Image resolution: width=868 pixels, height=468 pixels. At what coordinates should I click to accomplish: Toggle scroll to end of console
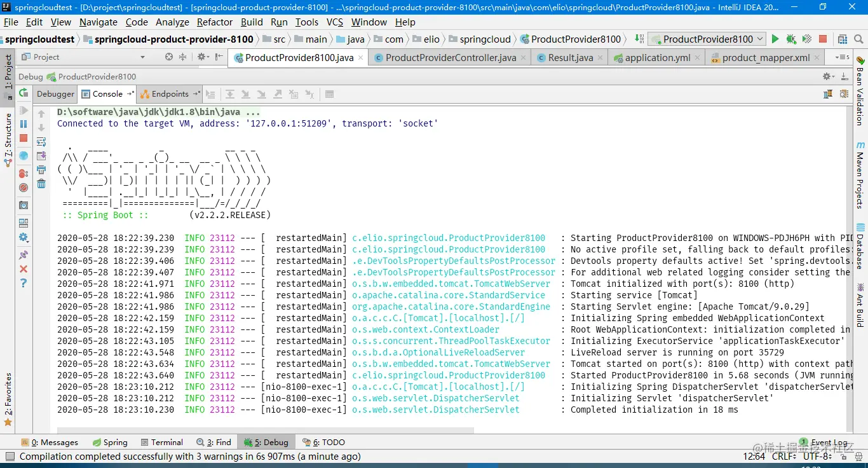[x=41, y=156]
